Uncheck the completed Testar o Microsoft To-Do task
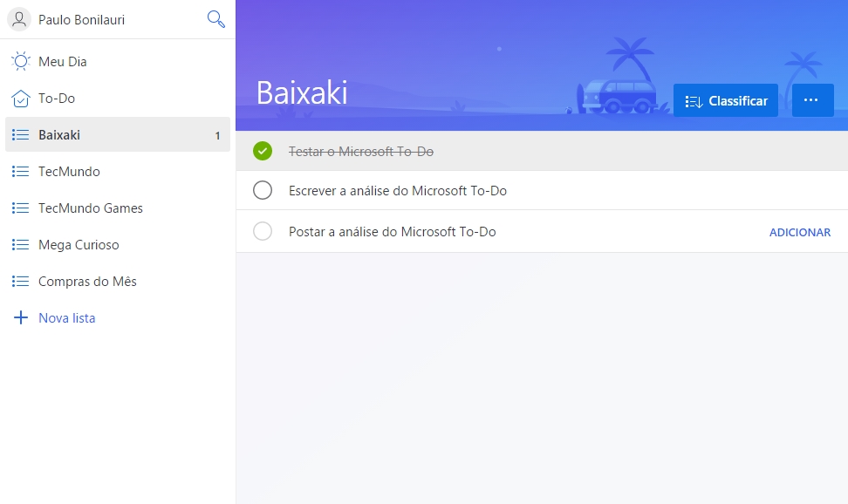This screenshot has width=848, height=504. coord(262,150)
